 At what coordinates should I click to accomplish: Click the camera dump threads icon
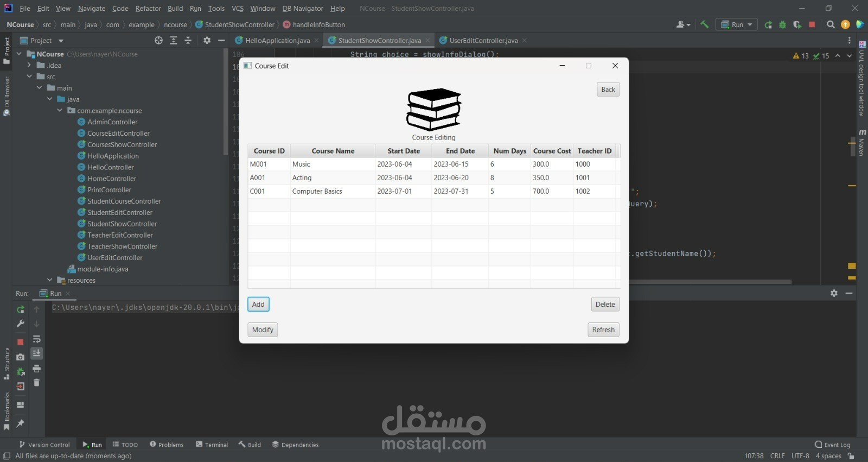[x=21, y=357]
